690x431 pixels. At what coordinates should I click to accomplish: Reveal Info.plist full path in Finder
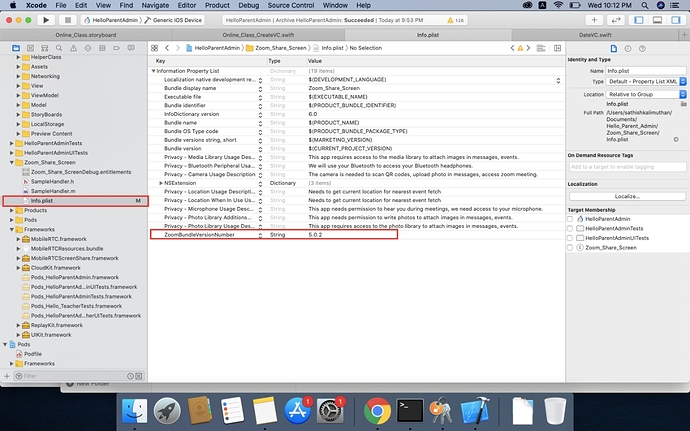tap(676, 140)
